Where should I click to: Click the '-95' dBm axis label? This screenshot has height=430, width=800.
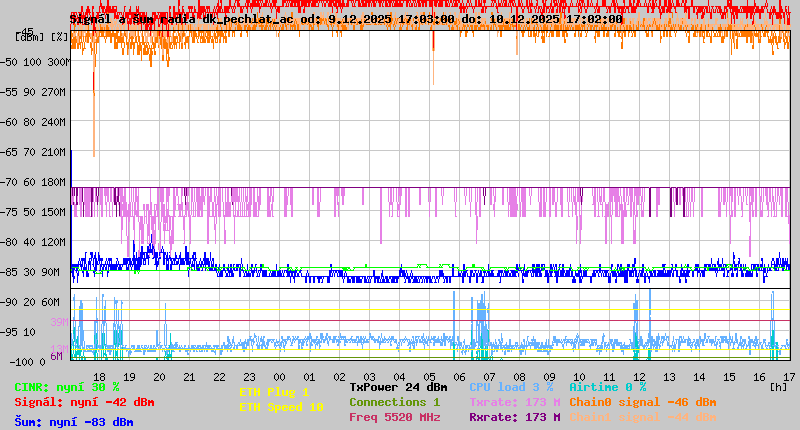pyautogui.click(x=8, y=332)
